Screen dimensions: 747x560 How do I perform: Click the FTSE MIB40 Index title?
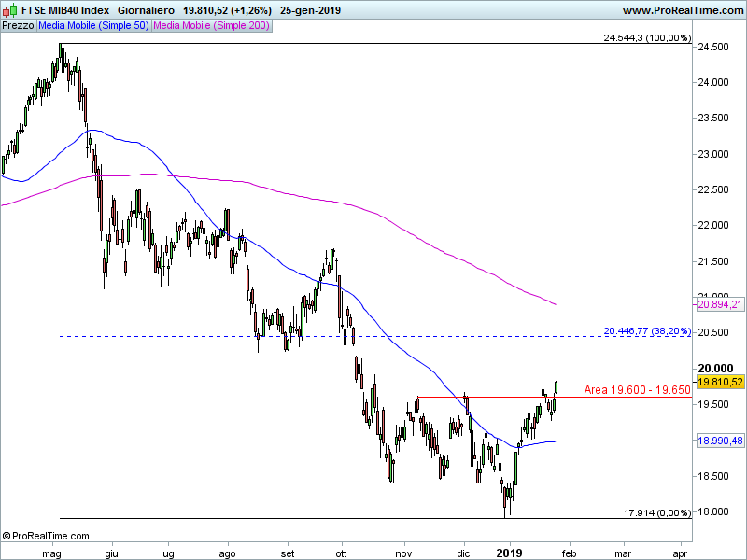65,10
